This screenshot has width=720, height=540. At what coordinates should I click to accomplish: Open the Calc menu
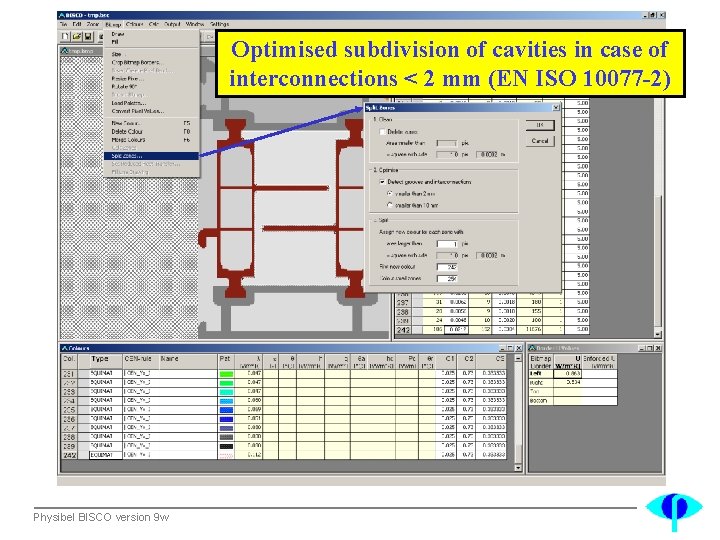click(154, 24)
